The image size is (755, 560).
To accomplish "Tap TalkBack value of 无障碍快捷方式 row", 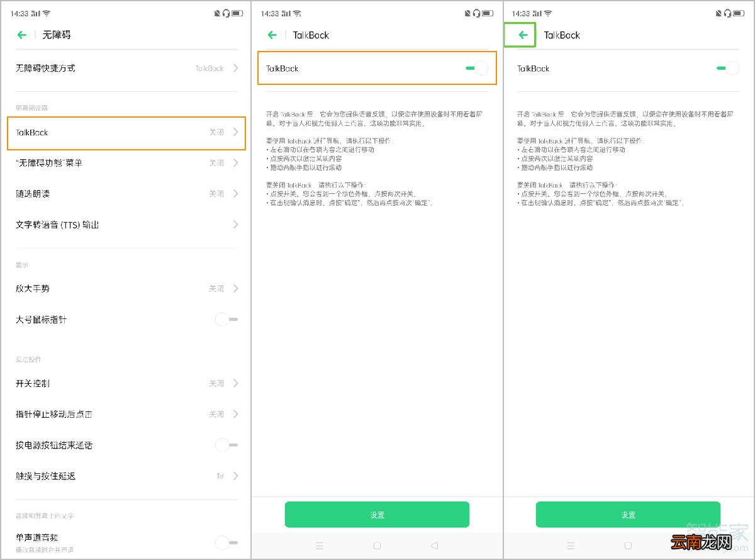I will click(x=210, y=68).
